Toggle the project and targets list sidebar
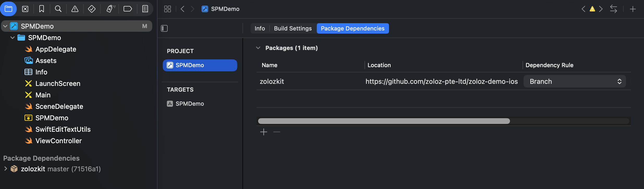This screenshot has width=644, height=189. click(164, 28)
